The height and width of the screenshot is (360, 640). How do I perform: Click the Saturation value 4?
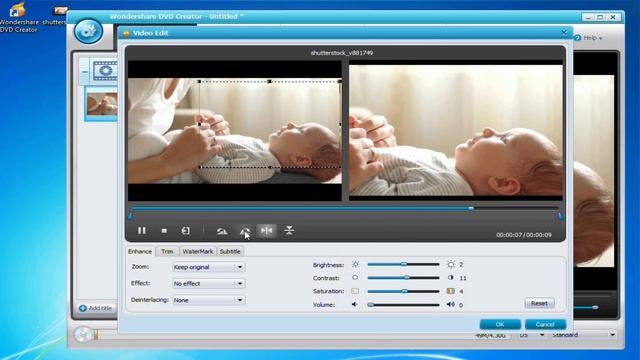(x=461, y=291)
